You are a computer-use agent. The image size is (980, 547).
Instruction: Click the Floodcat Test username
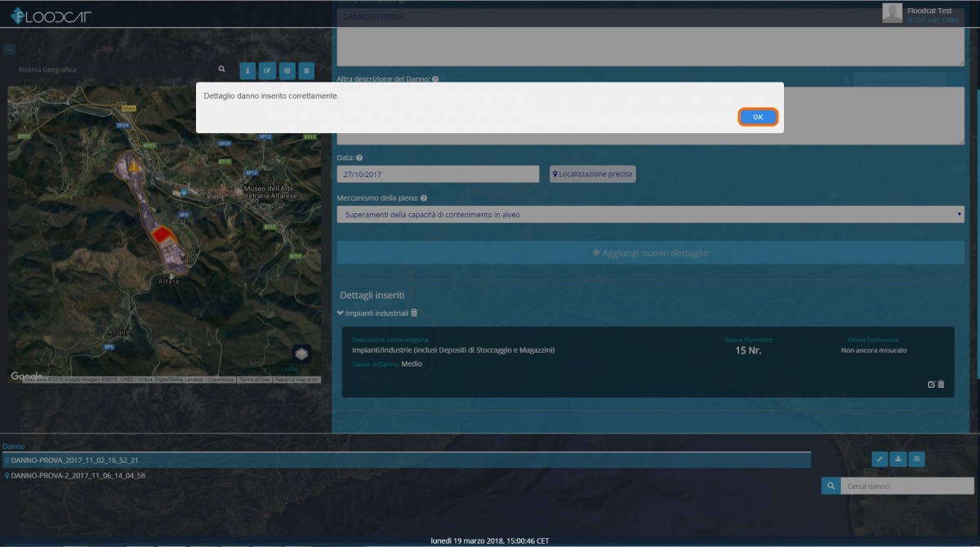[x=929, y=11]
